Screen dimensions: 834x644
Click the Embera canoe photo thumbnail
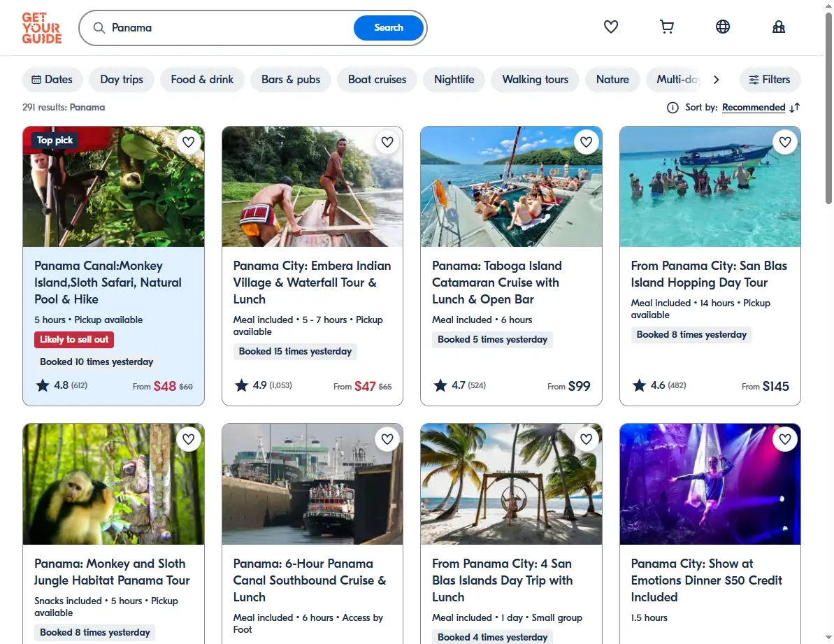312,187
